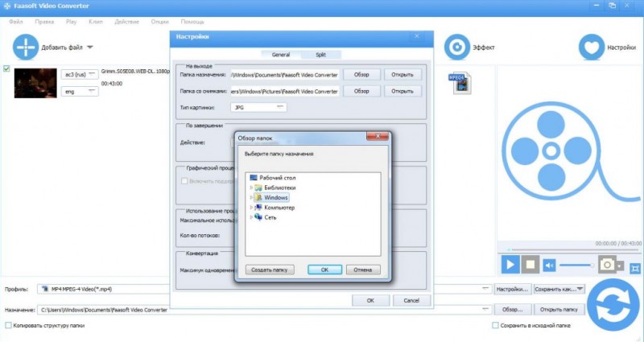The width and height of the screenshot is (644, 342).
Task: Click Открыть папку button
Action: tap(559, 310)
